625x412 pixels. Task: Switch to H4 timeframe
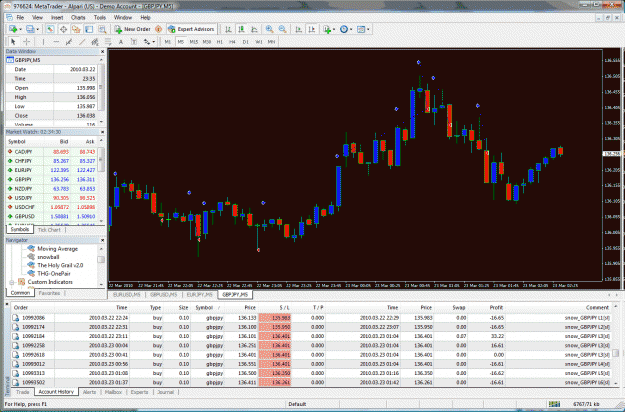tap(232, 41)
